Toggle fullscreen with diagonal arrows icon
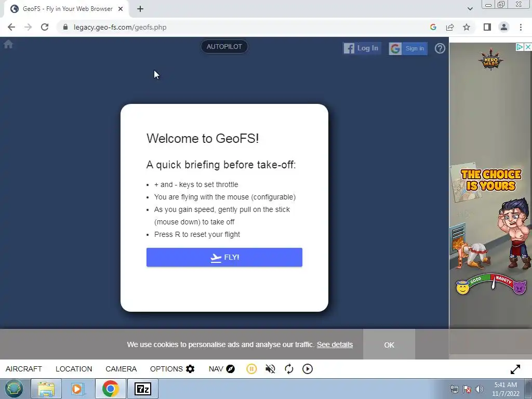This screenshot has height=399, width=532. click(515, 369)
